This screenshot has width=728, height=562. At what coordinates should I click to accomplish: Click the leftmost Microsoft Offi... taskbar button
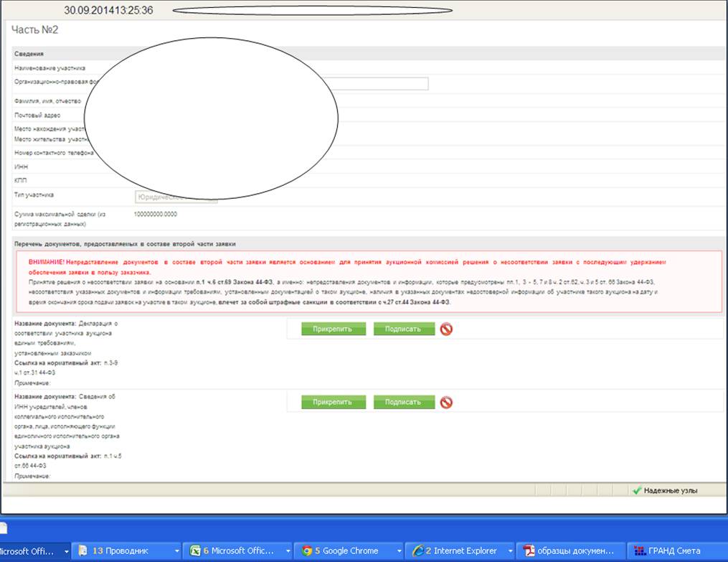(x=29, y=551)
